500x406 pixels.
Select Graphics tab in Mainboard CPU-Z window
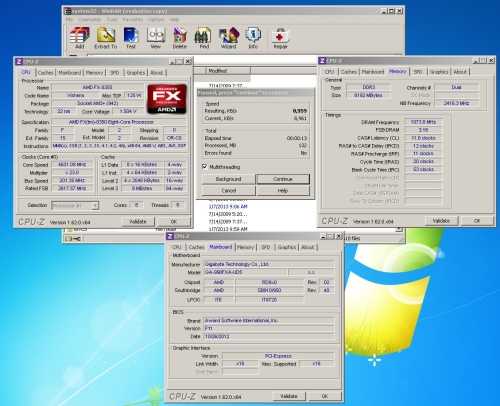(287, 247)
